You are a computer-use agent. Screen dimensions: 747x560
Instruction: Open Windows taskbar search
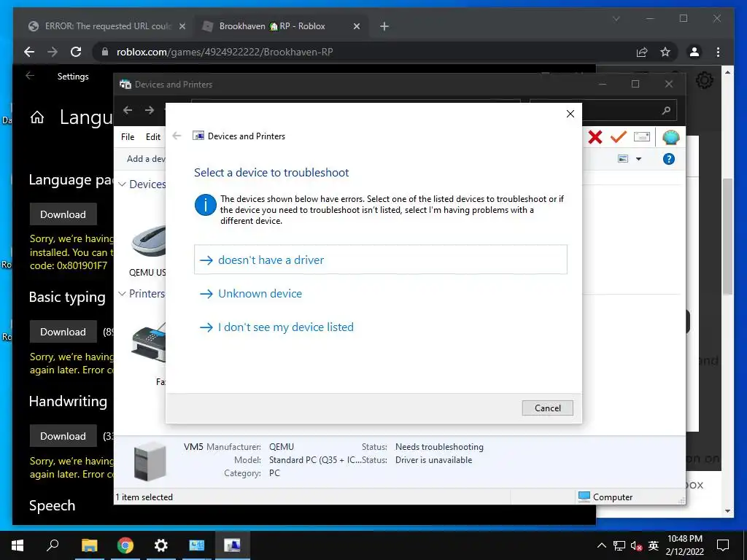(53, 545)
